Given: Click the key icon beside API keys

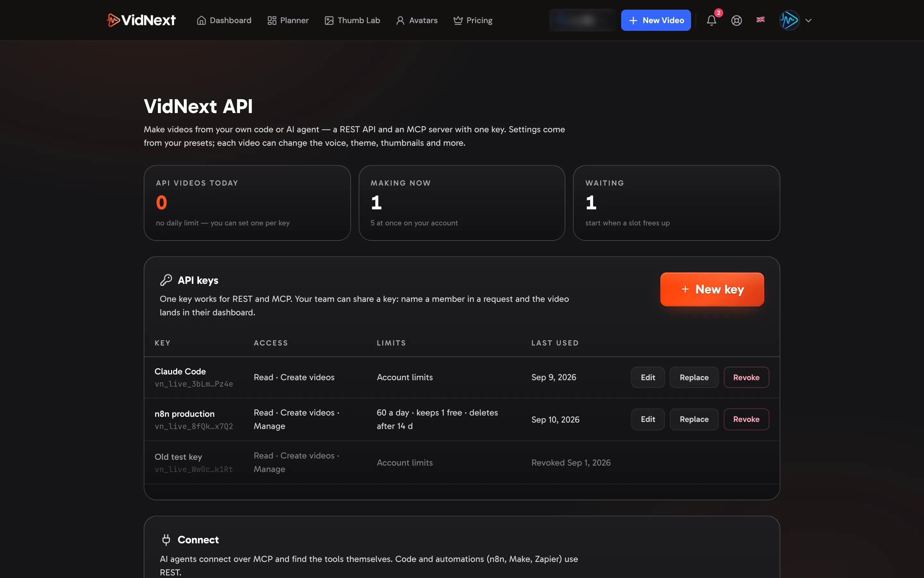Looking at the screenshot, I should [166, 280].
